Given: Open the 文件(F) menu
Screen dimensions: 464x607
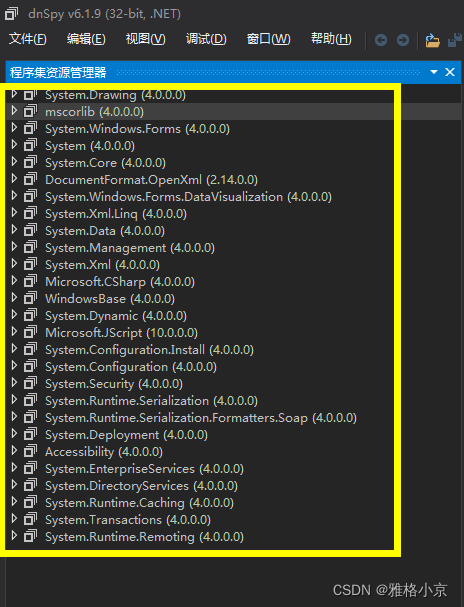Looking at the screenshot, I should click(x=27, y=39).
